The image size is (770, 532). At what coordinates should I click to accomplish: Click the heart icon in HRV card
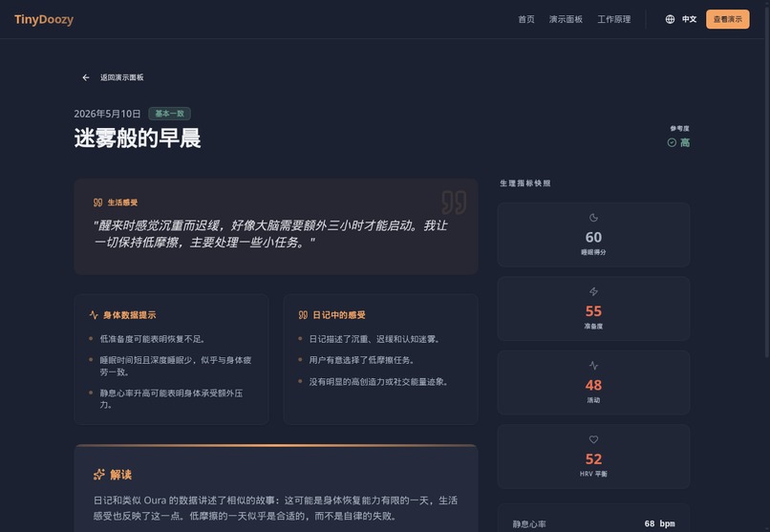(x=593, y=439)
